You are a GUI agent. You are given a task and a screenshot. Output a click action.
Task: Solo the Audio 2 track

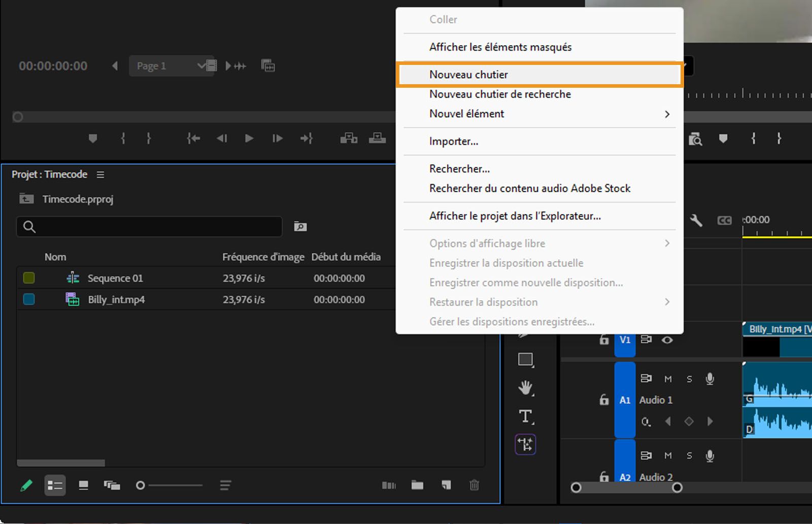click(689, 456)
